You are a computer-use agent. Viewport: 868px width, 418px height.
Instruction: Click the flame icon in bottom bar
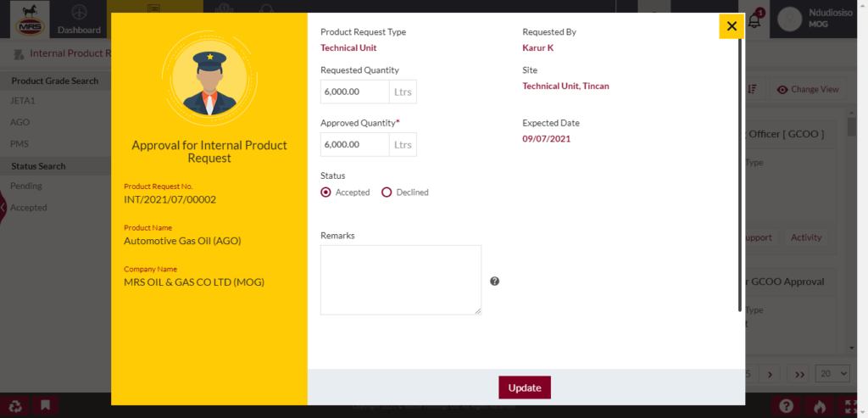click(820, 406)
